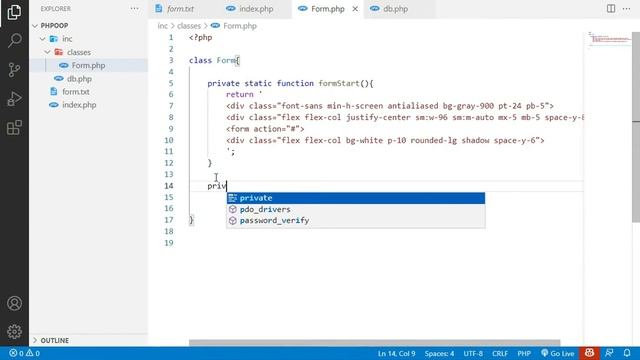640x360 pixels.
Task: Click the EXPLORER panel title
Action: [x=56, y=9]
